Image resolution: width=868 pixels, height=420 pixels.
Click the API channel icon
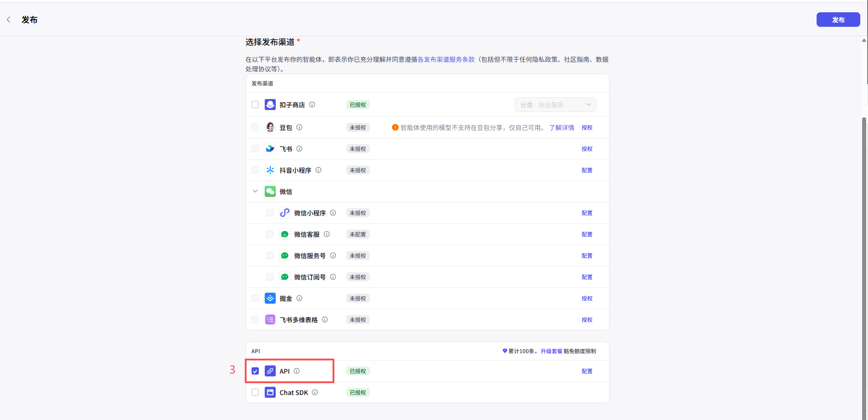point(270,371)
